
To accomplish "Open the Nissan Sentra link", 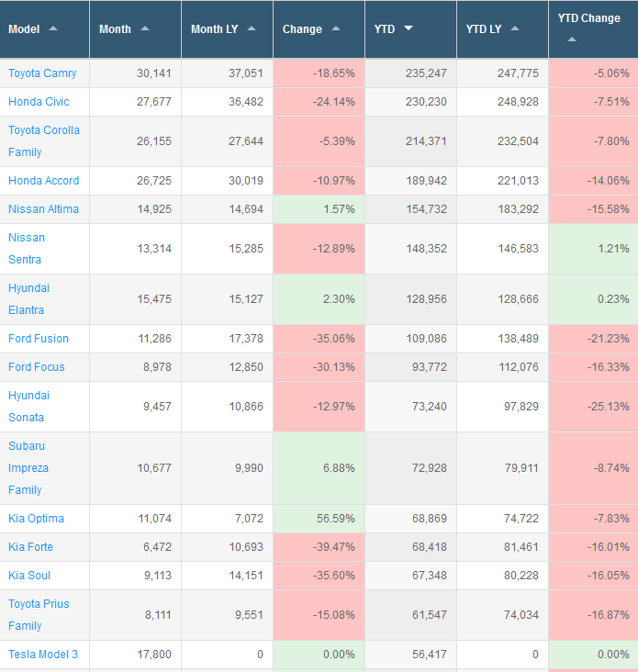I will pos(27,249).
